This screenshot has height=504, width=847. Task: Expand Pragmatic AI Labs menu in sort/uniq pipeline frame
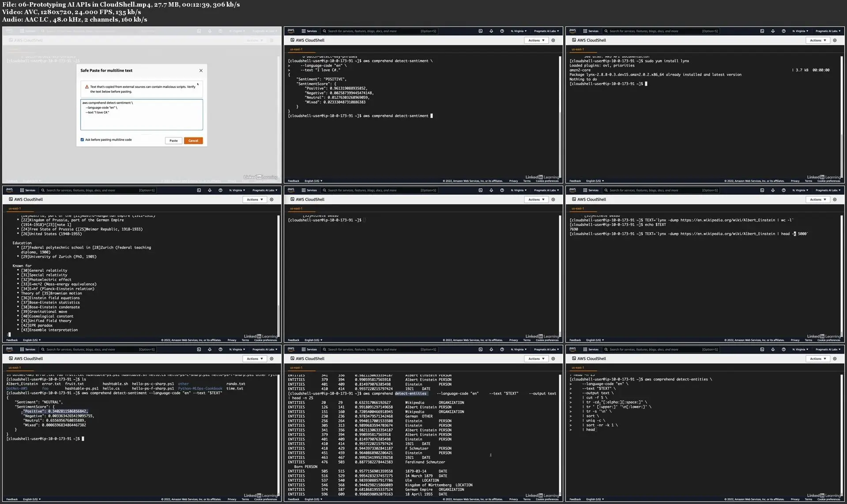828,349
